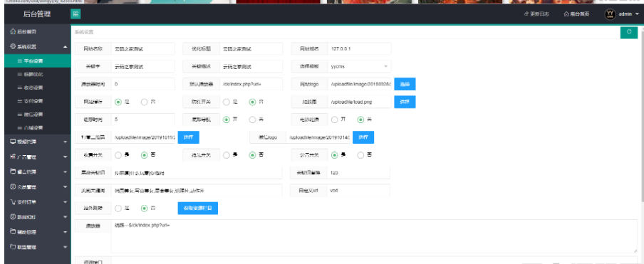Turn 底部导航 to 关
Screen dimensions: 644x264
(253, 120)
